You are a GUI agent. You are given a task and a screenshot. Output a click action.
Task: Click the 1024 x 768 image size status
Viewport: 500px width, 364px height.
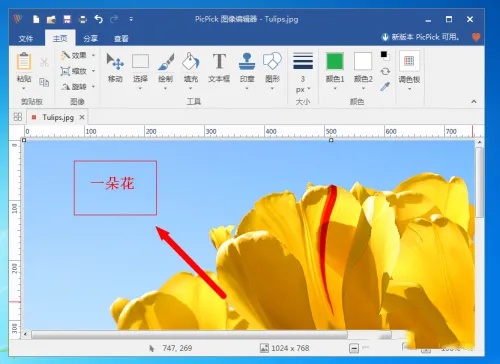tap(285, 348)
